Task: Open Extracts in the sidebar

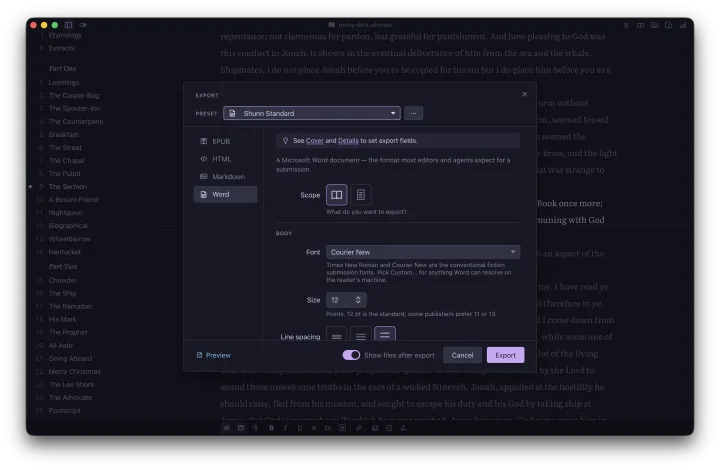Action: (61, 48)
